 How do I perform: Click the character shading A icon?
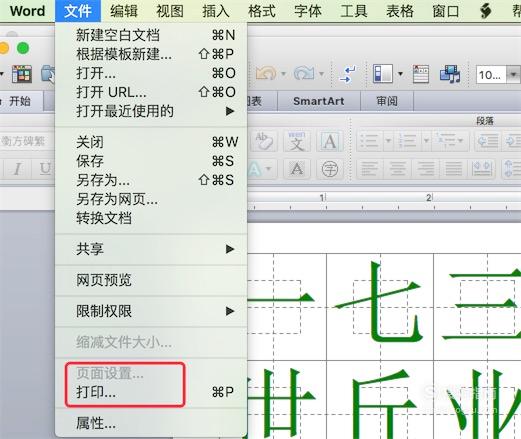pos(297,169)
